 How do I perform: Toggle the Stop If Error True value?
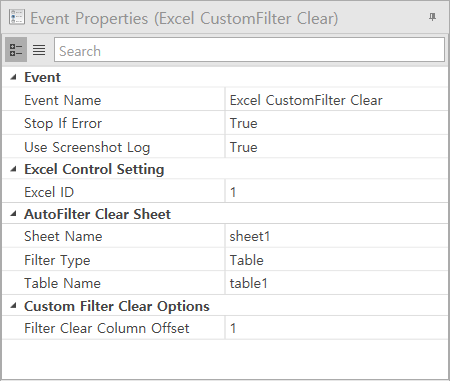(x=336, y=123)
